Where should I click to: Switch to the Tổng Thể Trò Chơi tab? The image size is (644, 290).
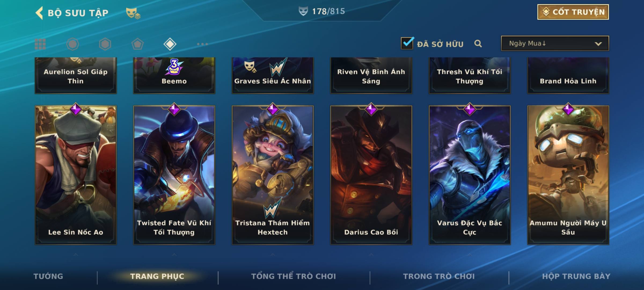294,276
